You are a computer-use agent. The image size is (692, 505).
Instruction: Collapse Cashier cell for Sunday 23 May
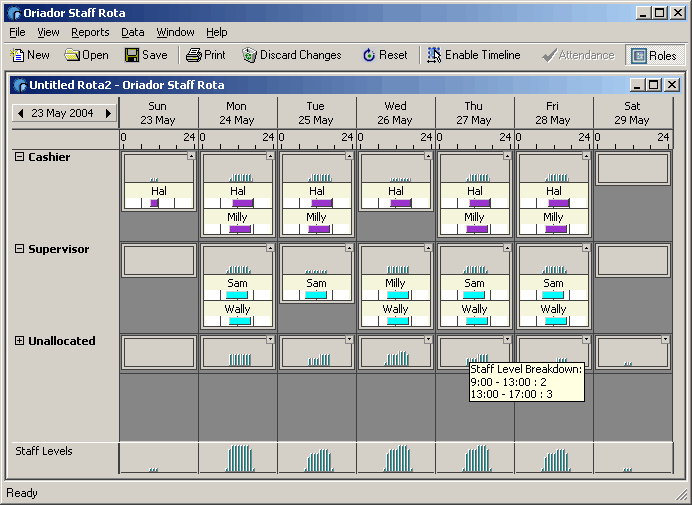(191, 155)
